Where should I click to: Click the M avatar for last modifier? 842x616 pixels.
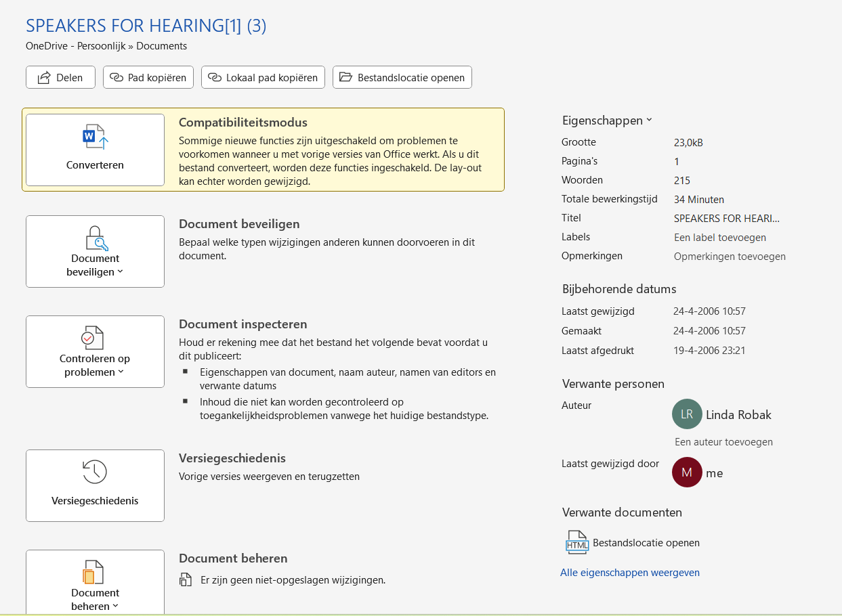(687, 472)
